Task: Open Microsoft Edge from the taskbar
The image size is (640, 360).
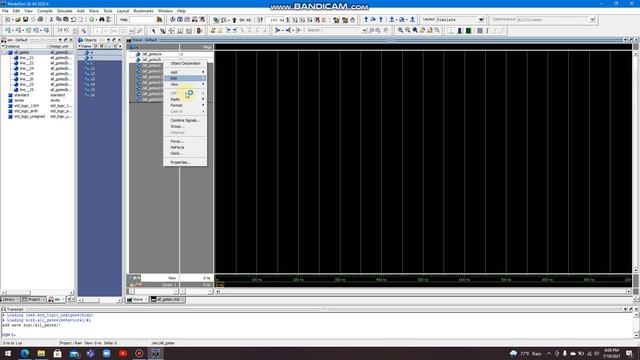Action: [25, 353]
